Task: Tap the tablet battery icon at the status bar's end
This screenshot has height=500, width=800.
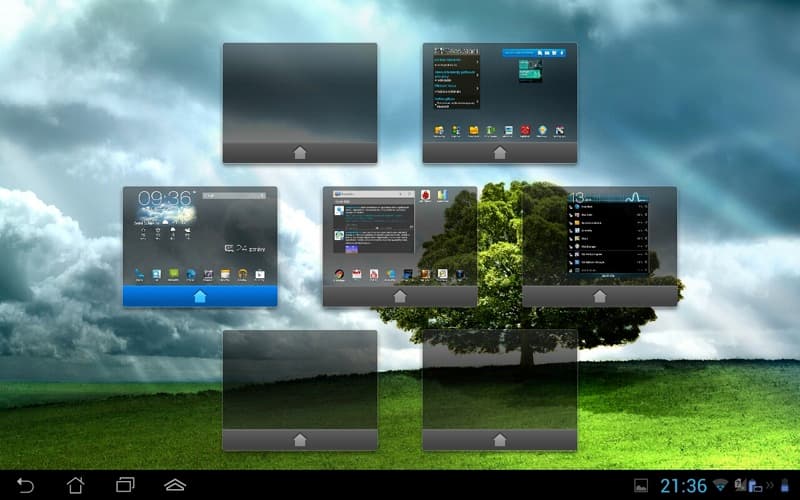Action: click(785, 485)
